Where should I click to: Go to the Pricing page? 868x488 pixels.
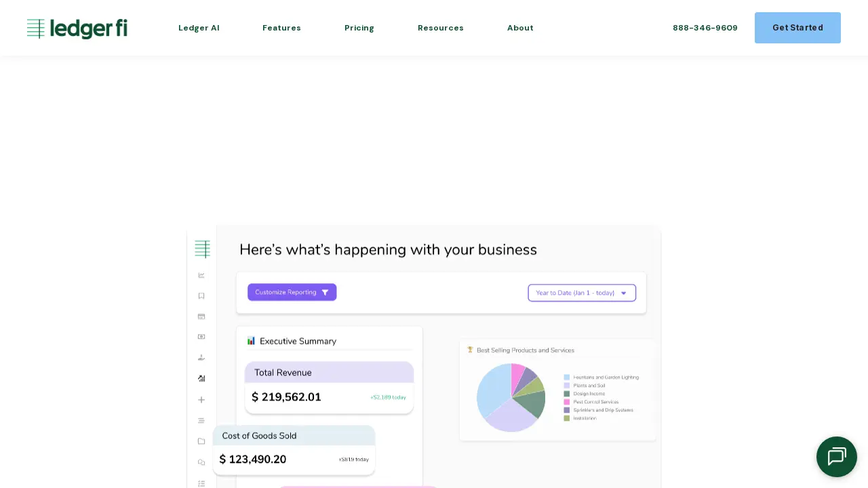coord(359,28)
